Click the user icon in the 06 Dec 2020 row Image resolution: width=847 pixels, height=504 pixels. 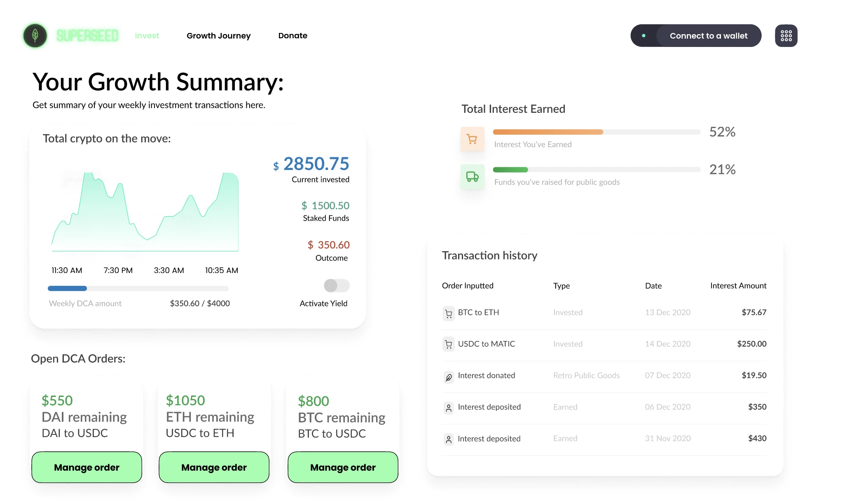(449, 408)
